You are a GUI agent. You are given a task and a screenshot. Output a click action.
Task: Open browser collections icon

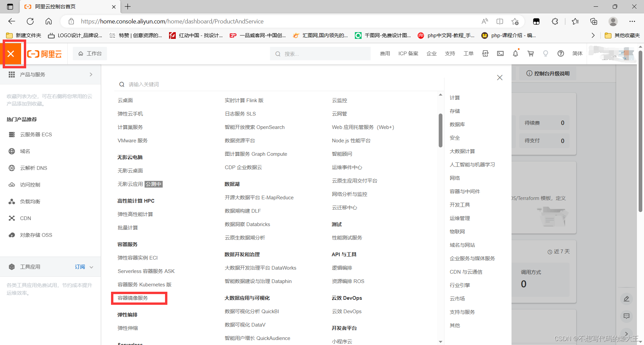594,21
